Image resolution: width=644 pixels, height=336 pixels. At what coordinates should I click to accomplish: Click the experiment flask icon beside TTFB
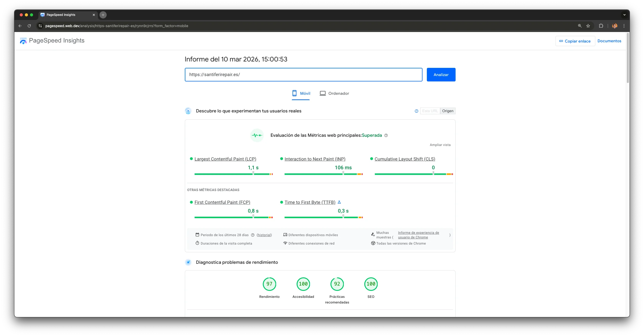click(340, 202)
